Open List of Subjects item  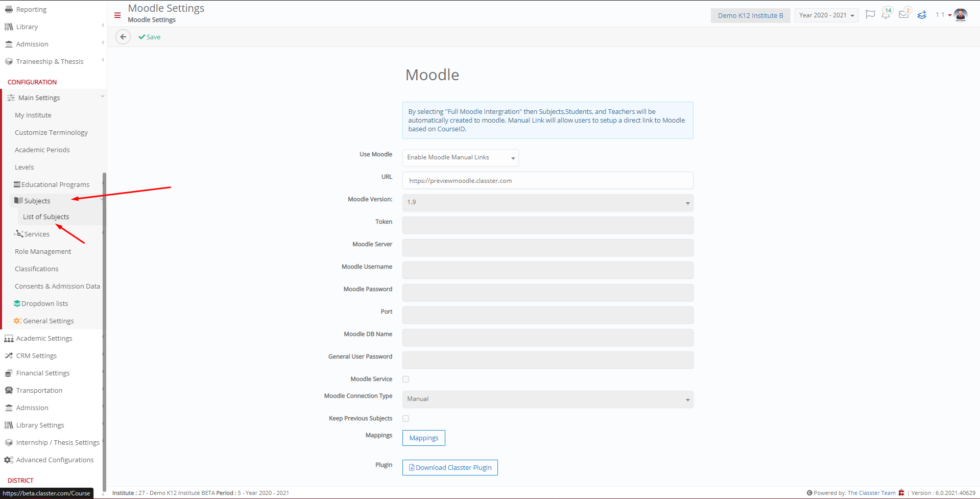[x=46, y=217]
